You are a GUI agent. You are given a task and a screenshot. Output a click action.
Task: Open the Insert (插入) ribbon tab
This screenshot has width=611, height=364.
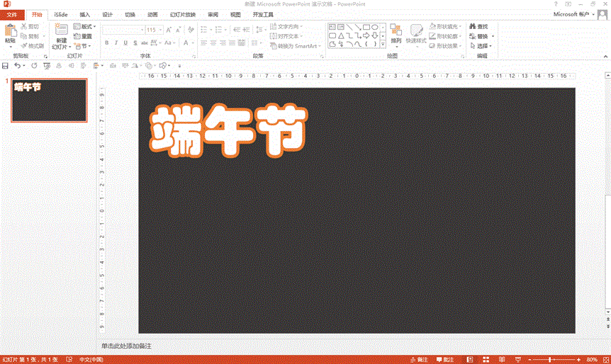point(85,14)
